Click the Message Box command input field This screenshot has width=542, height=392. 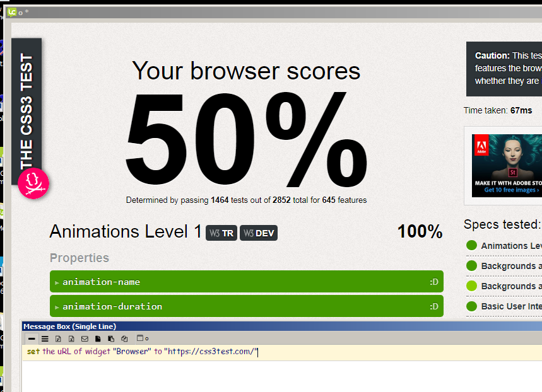282,352
